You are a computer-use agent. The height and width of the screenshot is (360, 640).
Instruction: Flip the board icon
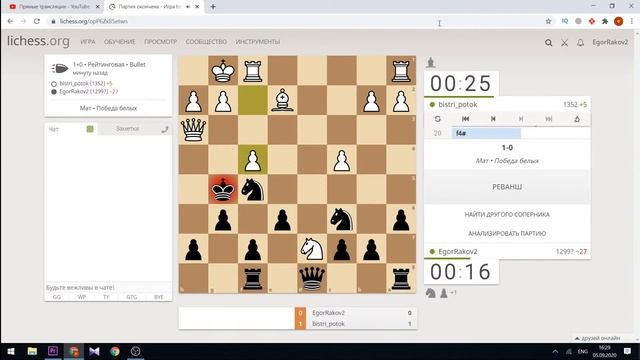tap(438, 119)
